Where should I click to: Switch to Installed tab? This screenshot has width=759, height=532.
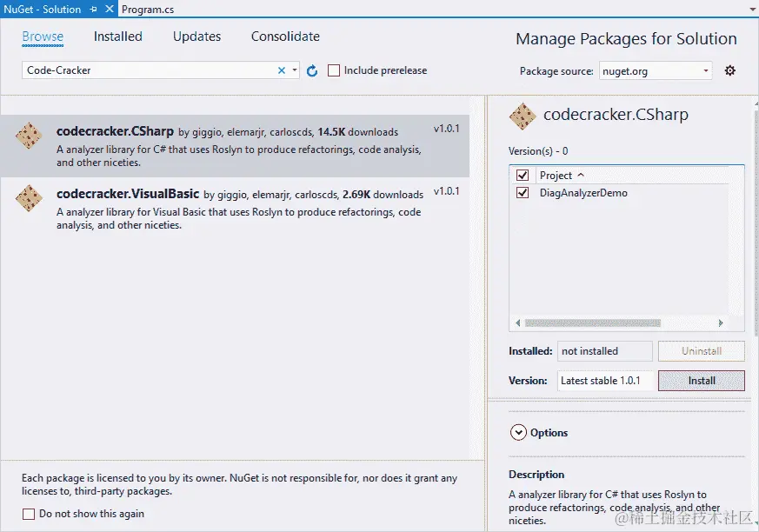point(118,37)
